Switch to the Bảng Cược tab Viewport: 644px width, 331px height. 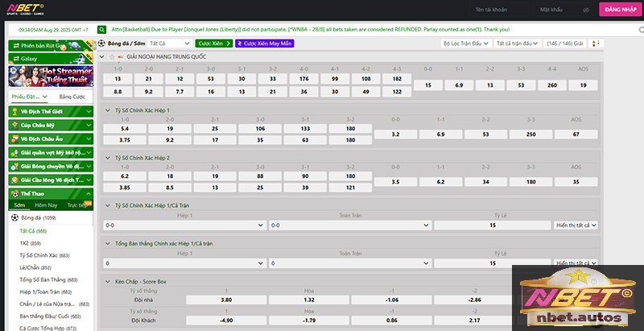pos(72,96)
